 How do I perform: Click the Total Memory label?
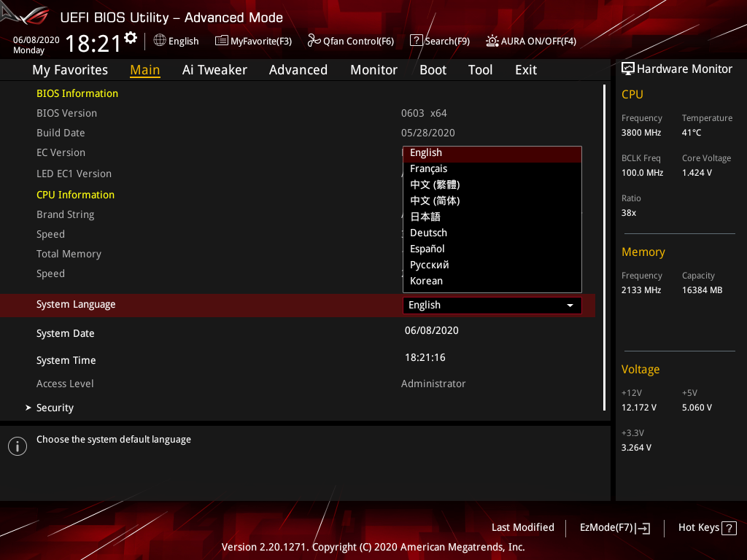(69, 254)
